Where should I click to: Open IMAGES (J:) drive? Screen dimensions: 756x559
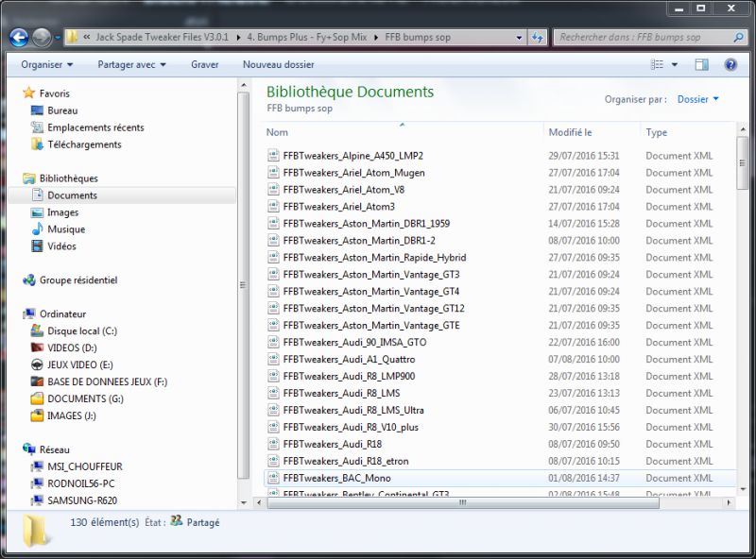point(72,415)
